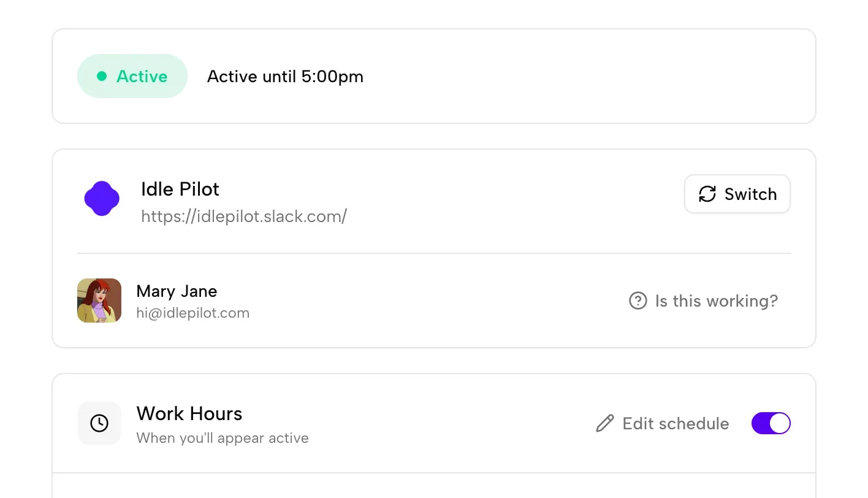Click the Active until 5:00pm text
This screenshot has width=868, height=498.
(284, 76)
